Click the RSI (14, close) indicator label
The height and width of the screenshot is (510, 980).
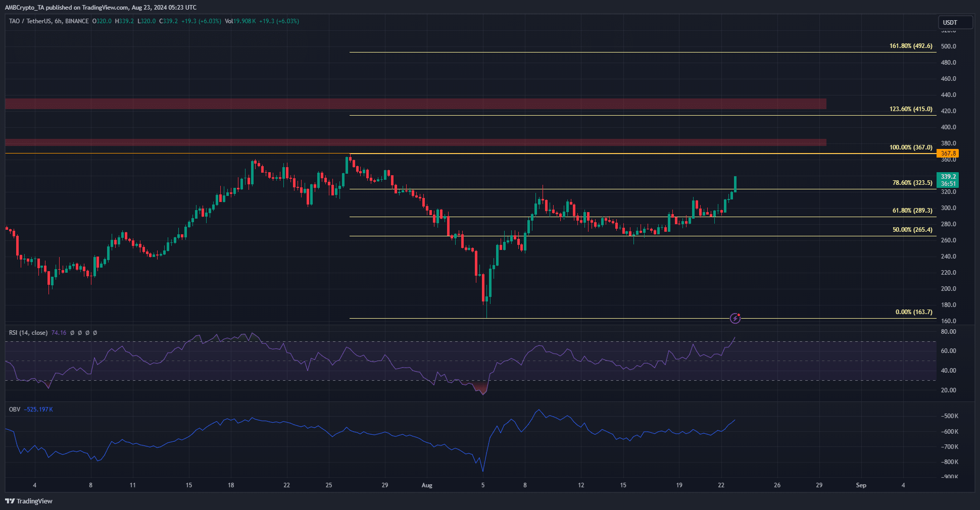pos(28,333)
